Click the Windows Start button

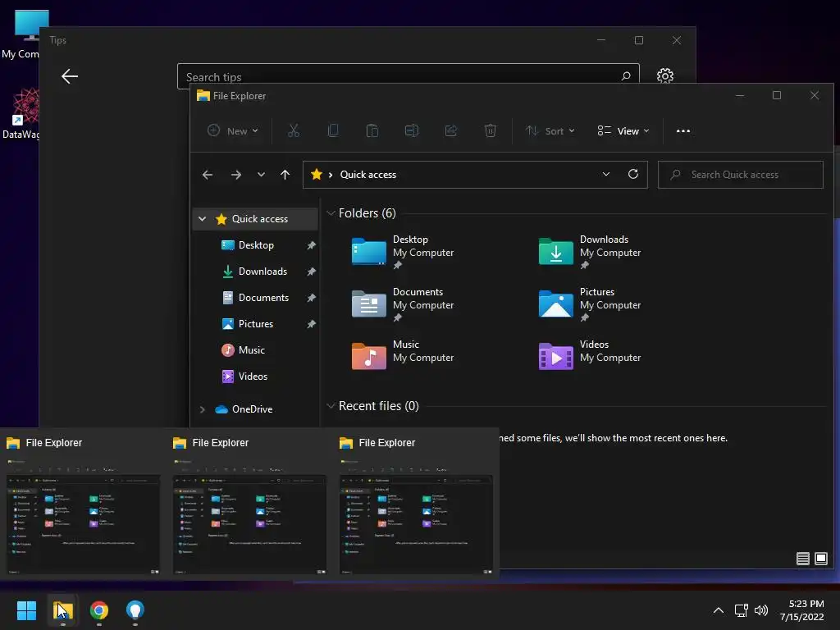click(x=26, y=610)
